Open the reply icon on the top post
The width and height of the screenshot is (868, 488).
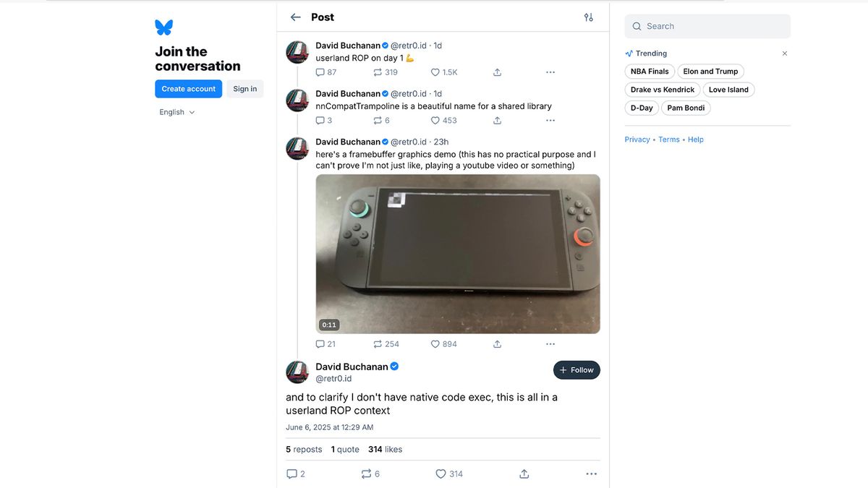tap(319, 72)
